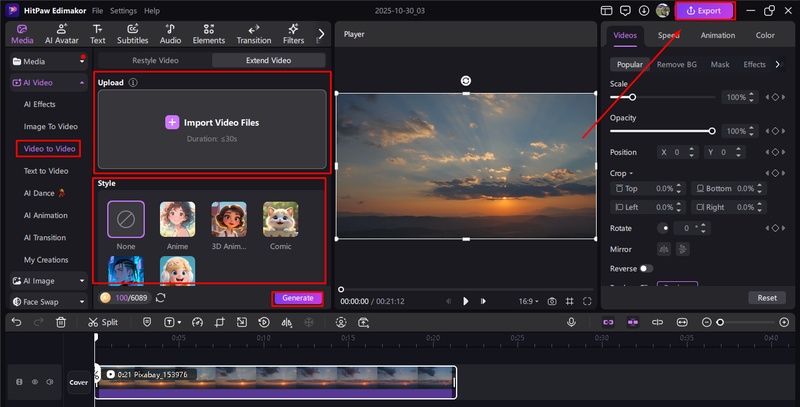Click the Cover button on the track
The height and width of the screenshot is (407, 800).
click(x=79, y=382)
